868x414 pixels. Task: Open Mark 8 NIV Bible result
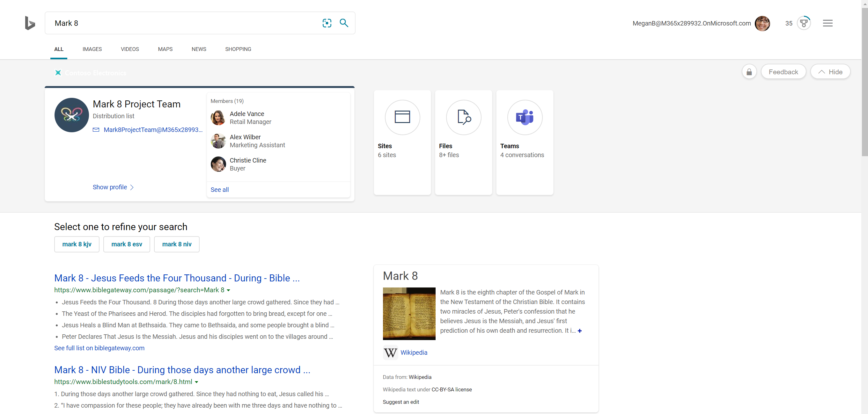tap(182, 370)
